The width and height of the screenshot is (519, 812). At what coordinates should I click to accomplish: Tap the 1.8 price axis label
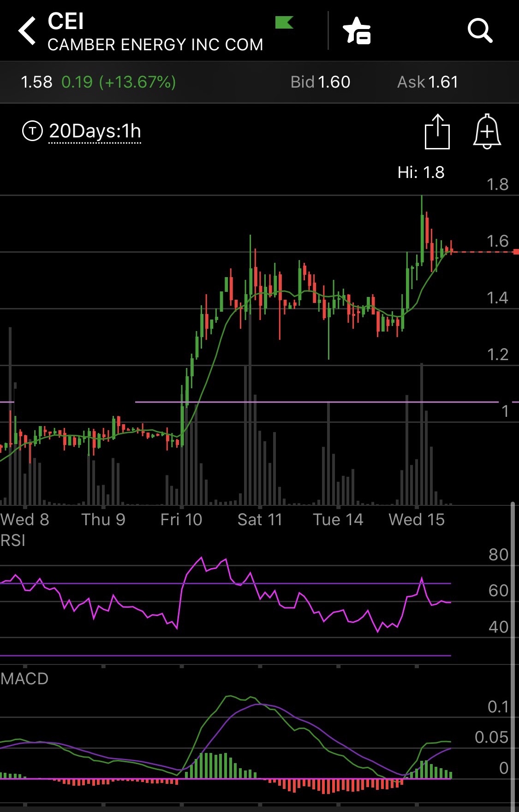coord(498,184)
